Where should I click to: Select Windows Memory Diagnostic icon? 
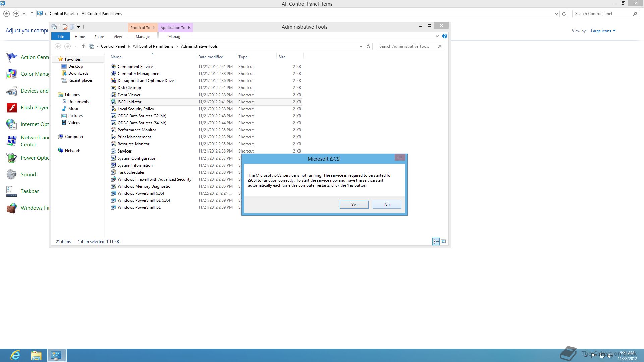click(113, 186)
